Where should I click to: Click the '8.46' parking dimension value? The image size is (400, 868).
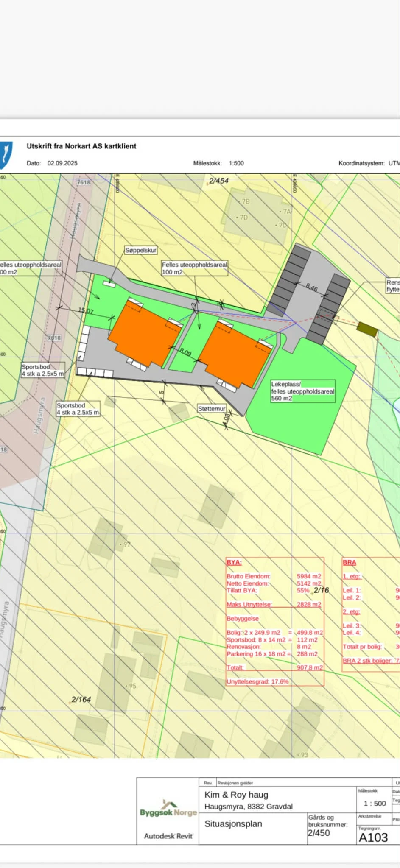point(312,288)
